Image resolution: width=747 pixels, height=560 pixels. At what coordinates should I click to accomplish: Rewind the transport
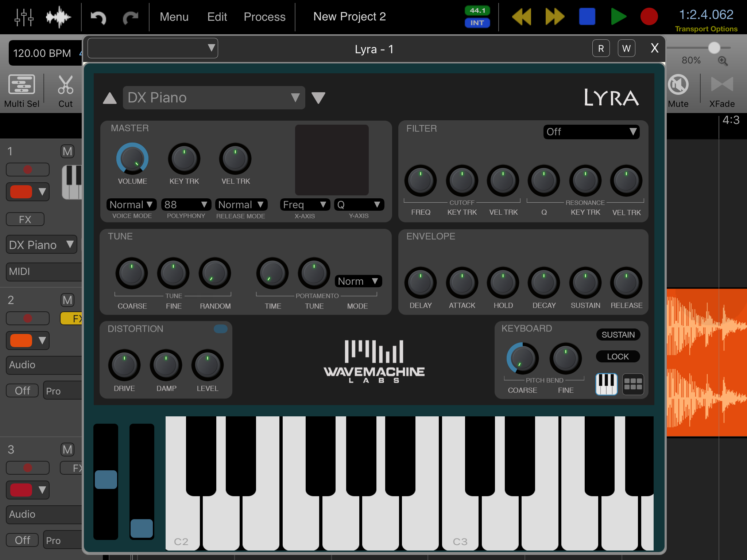click(x=522, y=17)
